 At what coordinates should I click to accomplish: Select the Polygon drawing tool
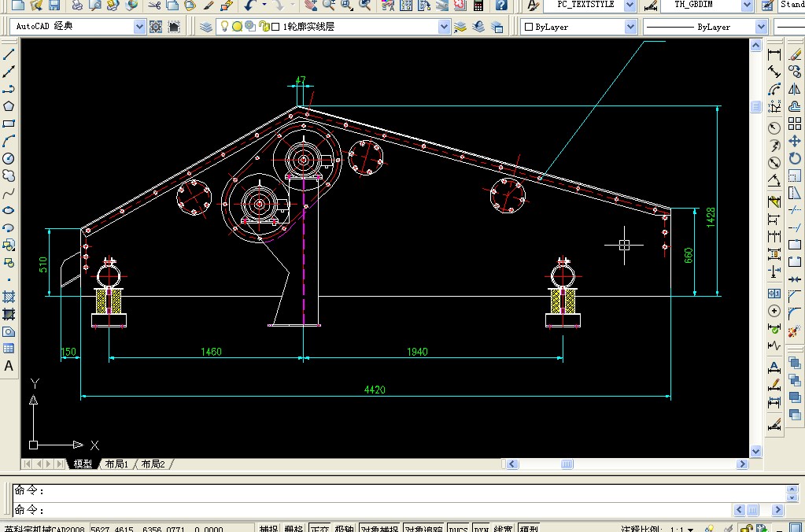9,106
